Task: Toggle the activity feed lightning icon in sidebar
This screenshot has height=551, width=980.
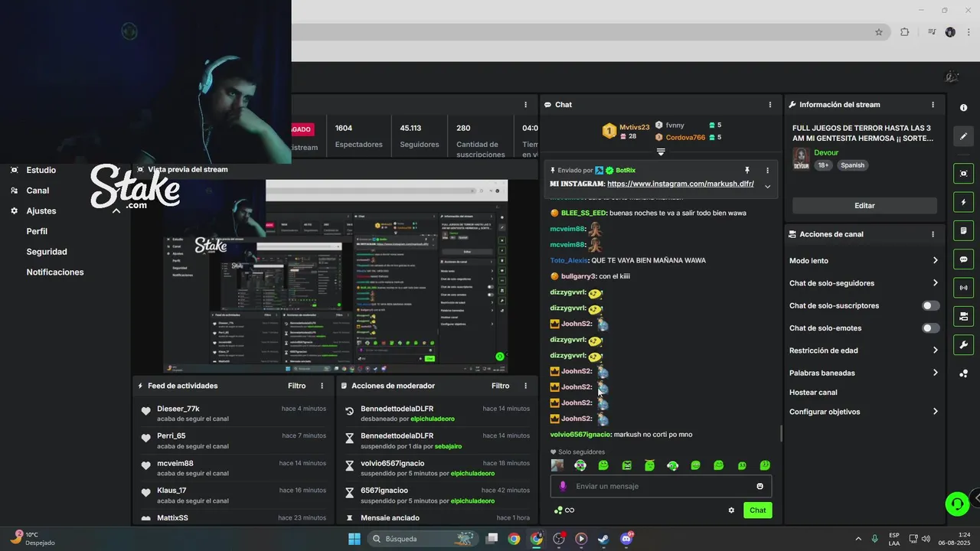Action: point(963,202)
